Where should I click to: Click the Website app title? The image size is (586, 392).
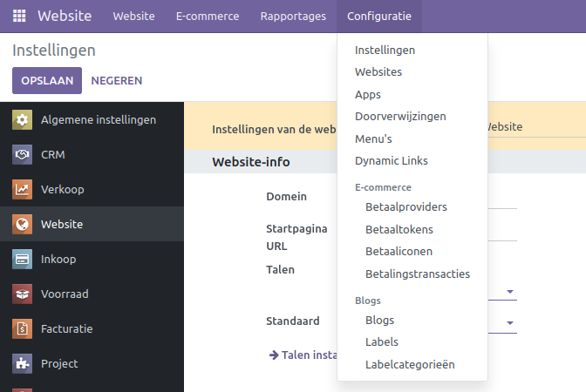[65, 16]
